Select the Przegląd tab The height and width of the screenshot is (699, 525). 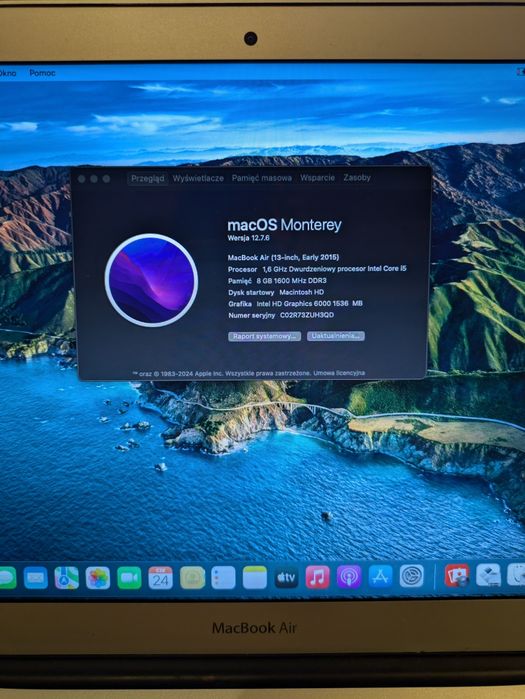point(148,178)
